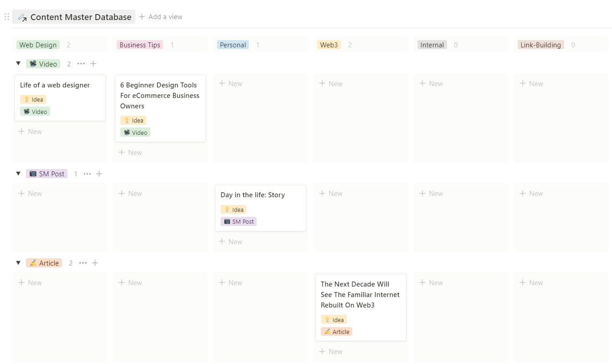Open The Next Decade Will See The Familiar Internet card
Viewport: 612px width, 364px height.
point(360,294)
